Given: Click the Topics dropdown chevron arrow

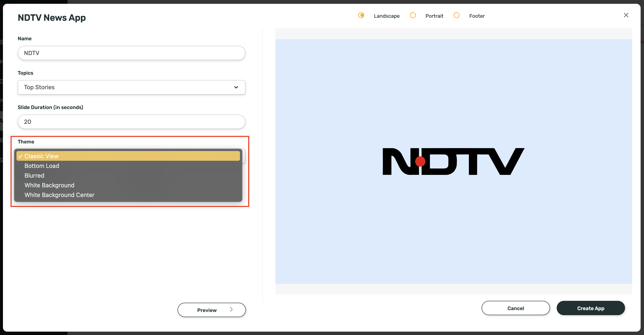Looking at the screenshot, I should 236,87.
